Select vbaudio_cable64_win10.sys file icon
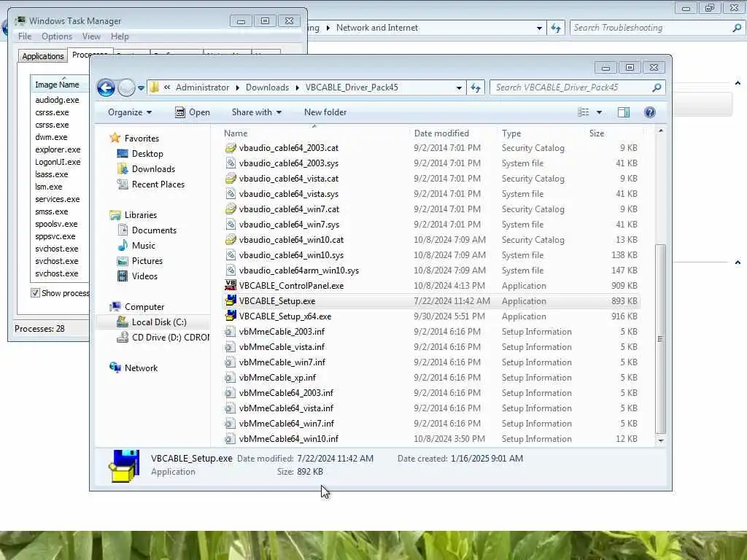This screenshot has width=747, height=560. click(231, 254)
